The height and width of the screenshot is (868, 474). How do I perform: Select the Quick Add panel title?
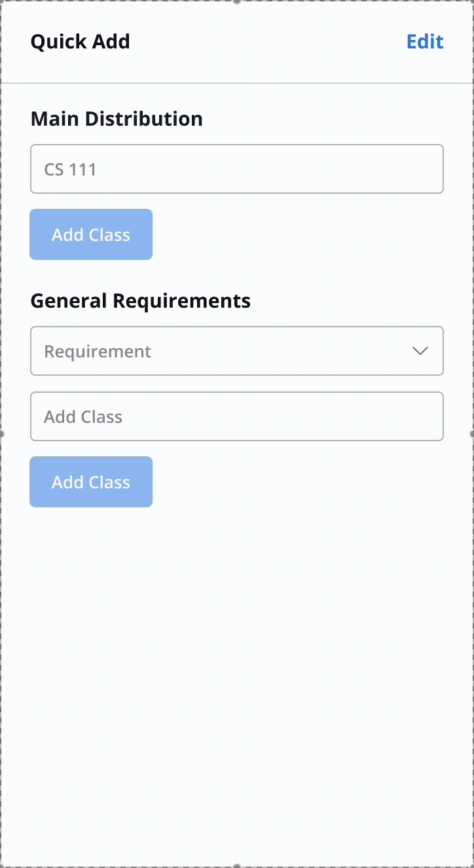click(81, 42)
